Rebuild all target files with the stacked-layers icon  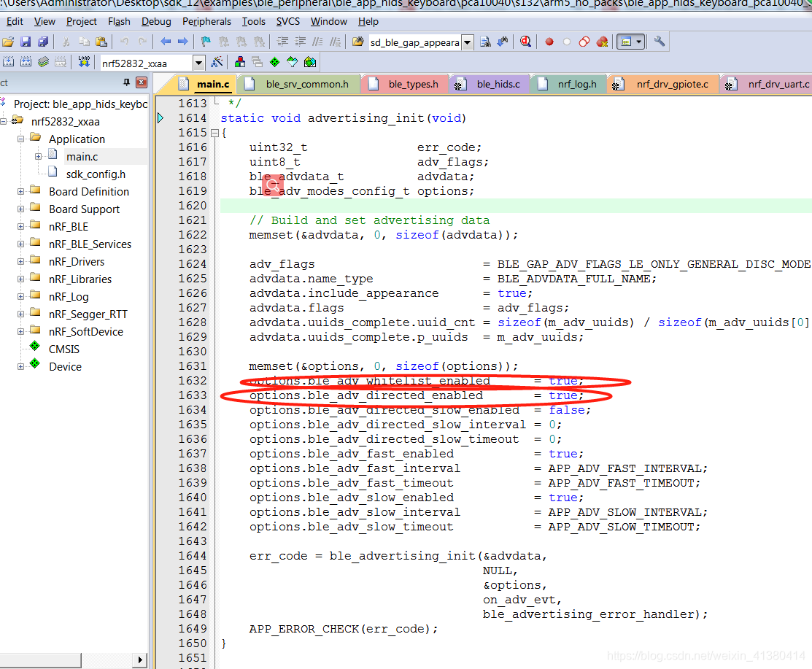point(44,62)
